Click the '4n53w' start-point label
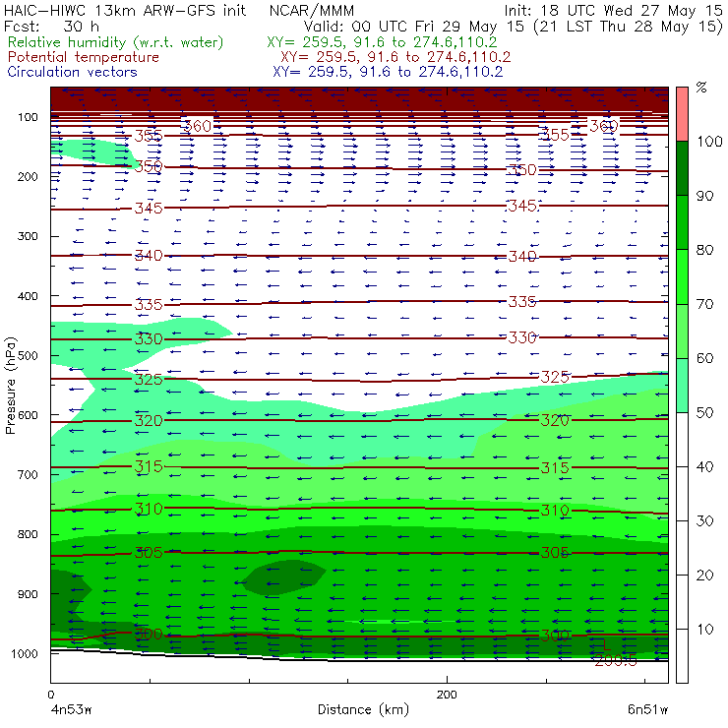This screenshot has height=728, width=728. click(x=71, y=710)
